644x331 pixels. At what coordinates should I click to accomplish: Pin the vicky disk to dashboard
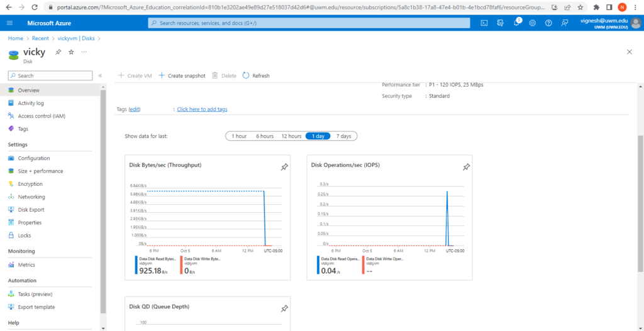tap(58, 52)
